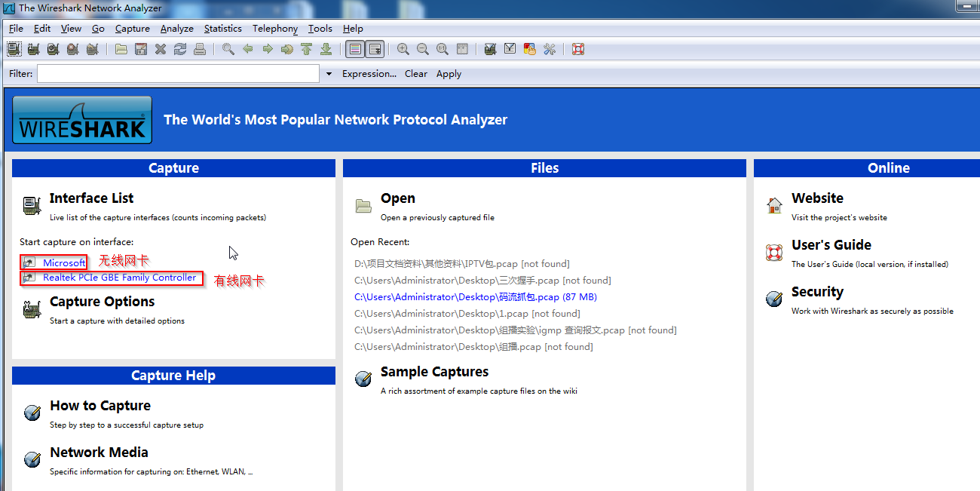Image resolution: width=980 pixels, height=491 pixels.
Task: Open Sample Captures wiki link
Action: [434, 372]
